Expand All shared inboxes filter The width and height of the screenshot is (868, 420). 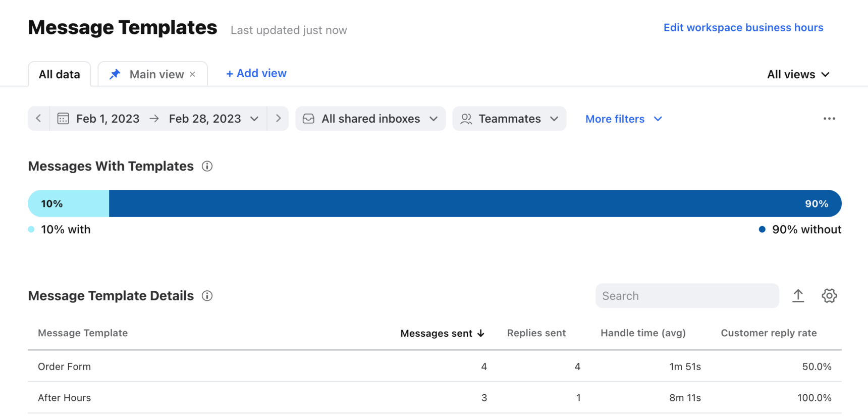point(433,119)
